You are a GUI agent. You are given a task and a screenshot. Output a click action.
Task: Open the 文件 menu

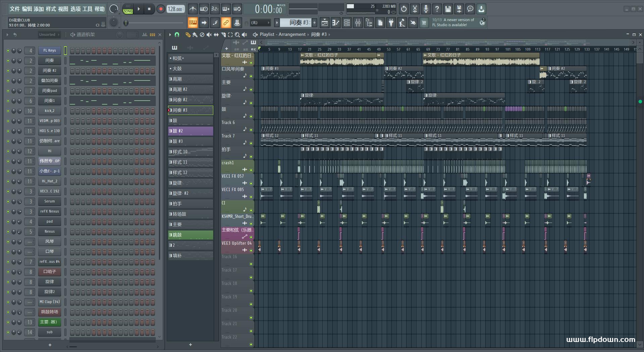click(14, 9)
